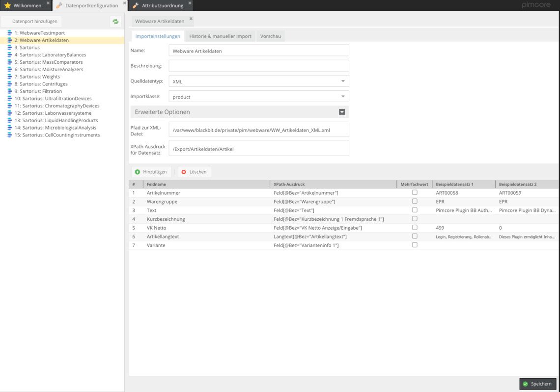560x392 pixels.
Task: Toggle Mehrfachwert for Artikelnummer row
Action: pyautogui.click(x=415, y=192)
